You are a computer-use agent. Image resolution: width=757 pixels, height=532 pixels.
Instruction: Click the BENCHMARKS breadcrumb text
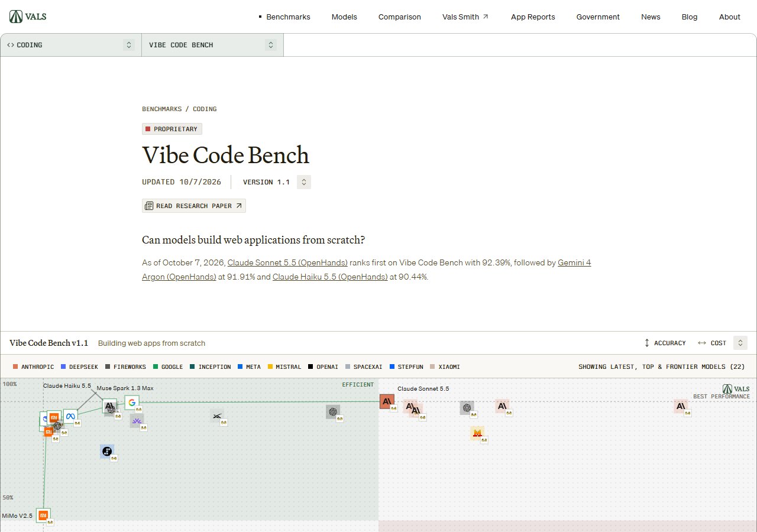[161, 109]
